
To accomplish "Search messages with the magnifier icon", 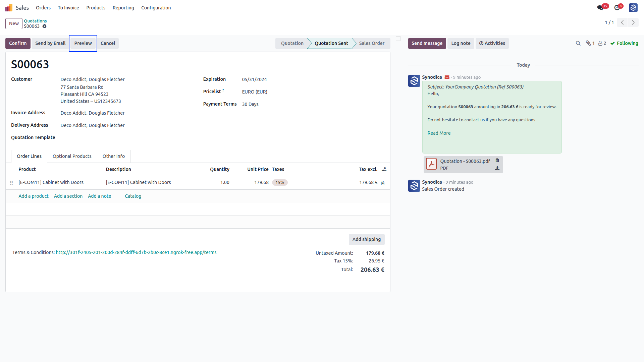I will click(x=578, y=43).
